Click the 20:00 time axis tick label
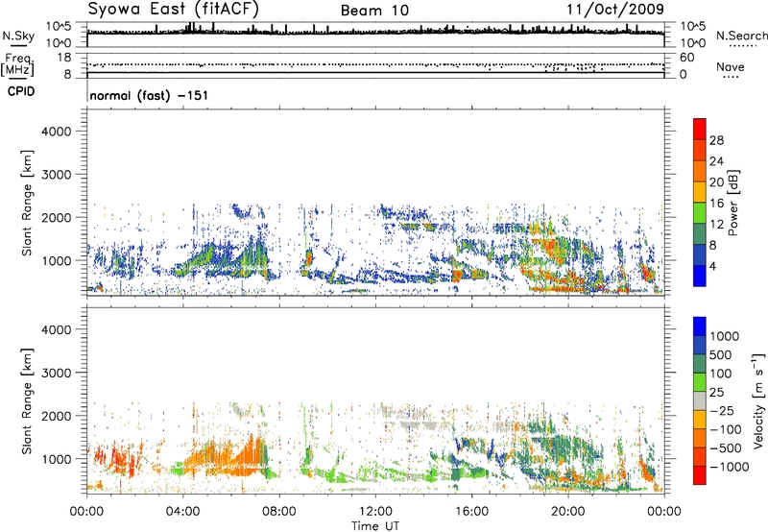The width and height of the screenshot is (768, 532). coord(568,512)
